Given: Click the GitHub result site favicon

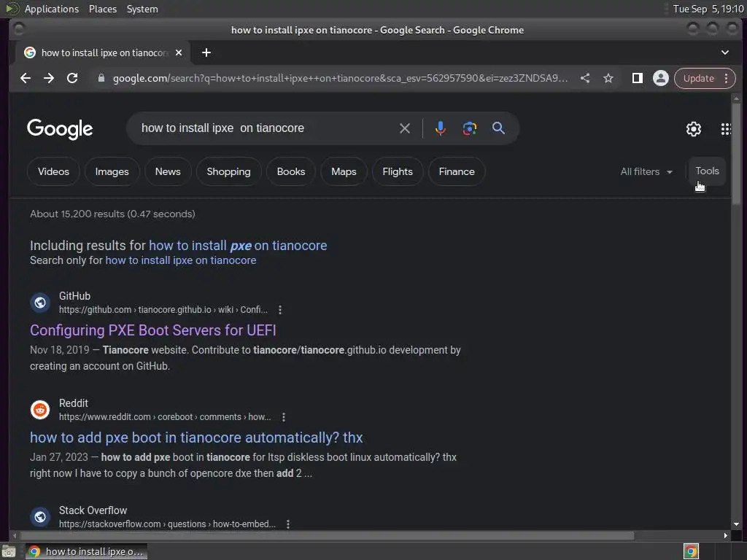Looking at the screenshot, I should 40,303.
